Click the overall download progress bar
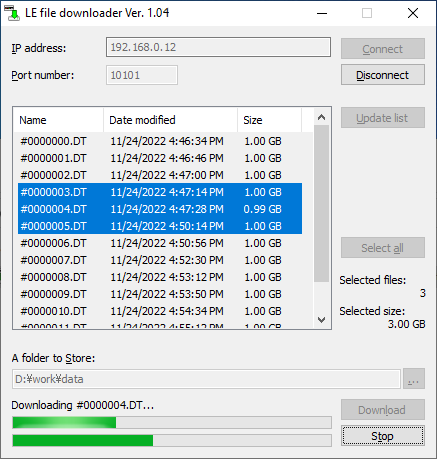This screenshot has height=459, width=437. point(172,440)
